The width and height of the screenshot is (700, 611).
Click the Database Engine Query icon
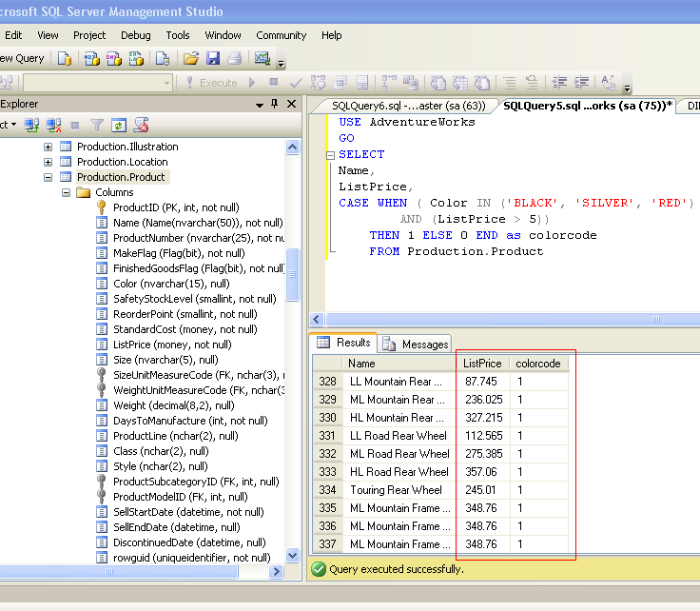click(65, 59)
